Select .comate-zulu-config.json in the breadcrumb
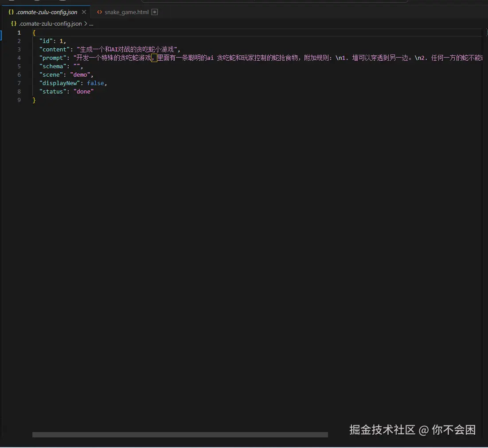This screenshot has width=488, height=448. 51,23
